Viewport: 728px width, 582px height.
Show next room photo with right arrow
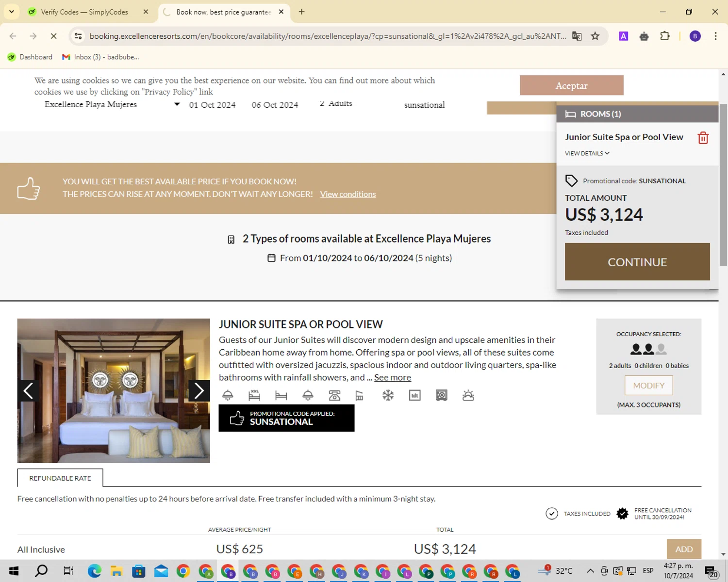(199, 390)
